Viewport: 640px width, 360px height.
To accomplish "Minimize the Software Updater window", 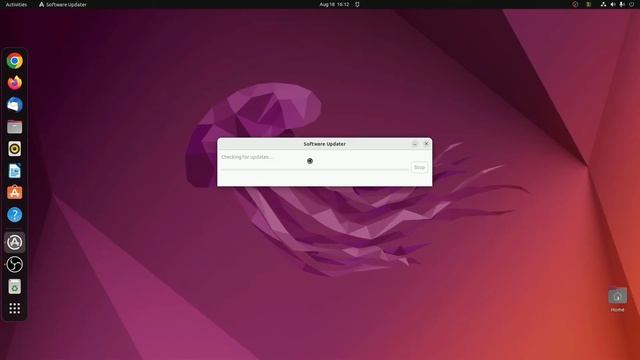I will coord(415,144).
